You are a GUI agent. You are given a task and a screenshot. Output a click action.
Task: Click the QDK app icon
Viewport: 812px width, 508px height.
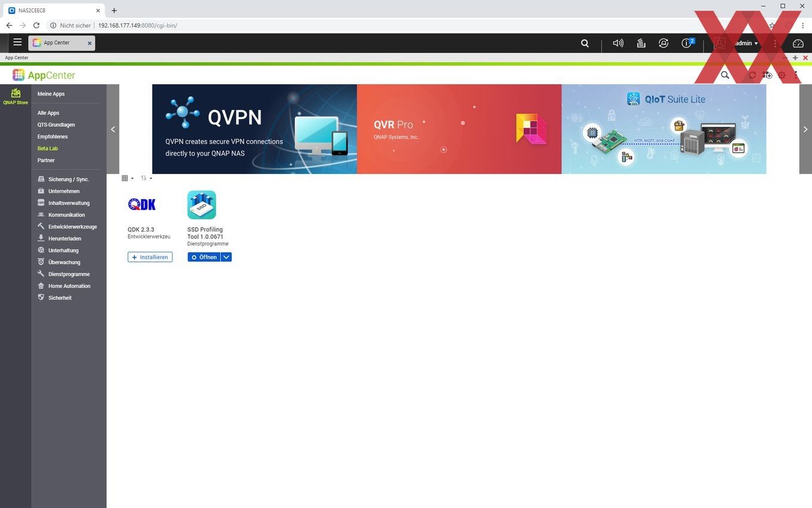tap(142, 204)
